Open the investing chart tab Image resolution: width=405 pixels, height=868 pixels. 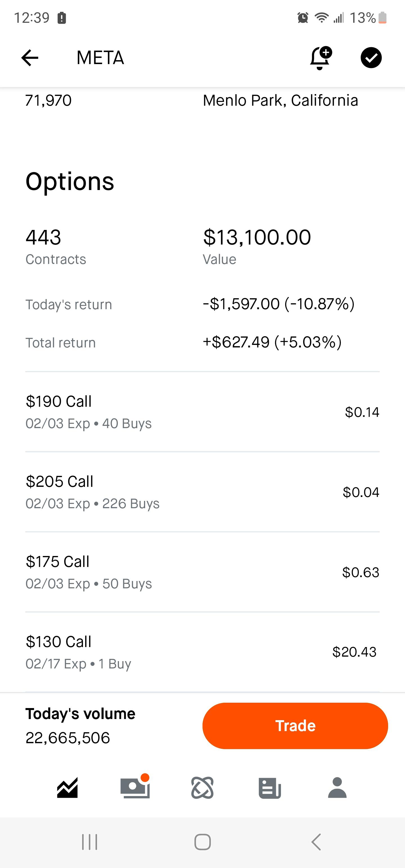[67, 788]
